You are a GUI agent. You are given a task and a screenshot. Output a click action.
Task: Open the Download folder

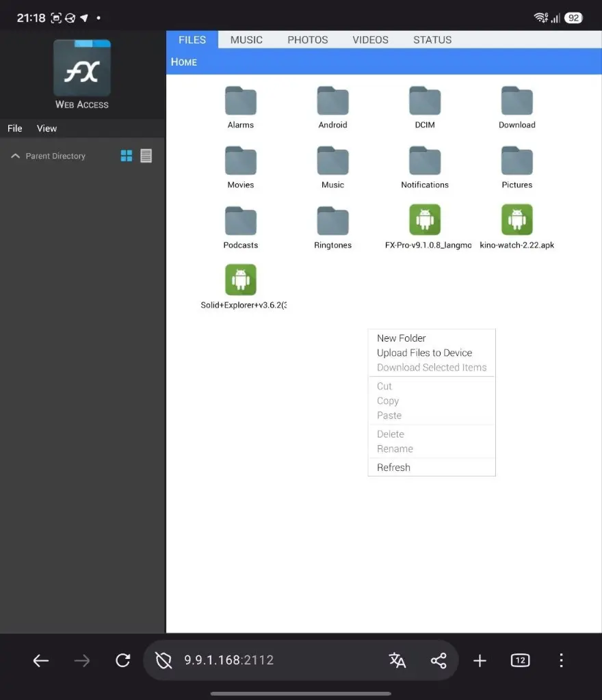(x=516, y=107)
